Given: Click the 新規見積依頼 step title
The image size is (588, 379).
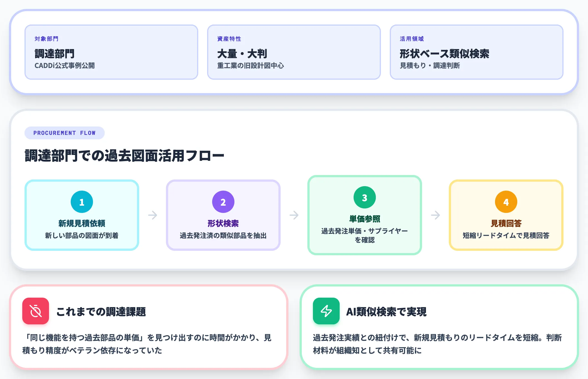Looking at the screenshot, I should tap(82, 223).
